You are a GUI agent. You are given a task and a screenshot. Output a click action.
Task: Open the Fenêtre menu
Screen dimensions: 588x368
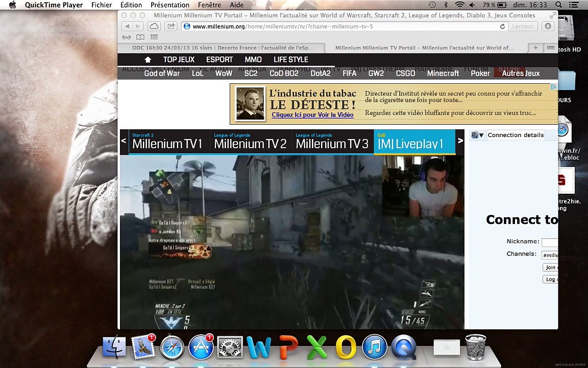pos(209,5)
